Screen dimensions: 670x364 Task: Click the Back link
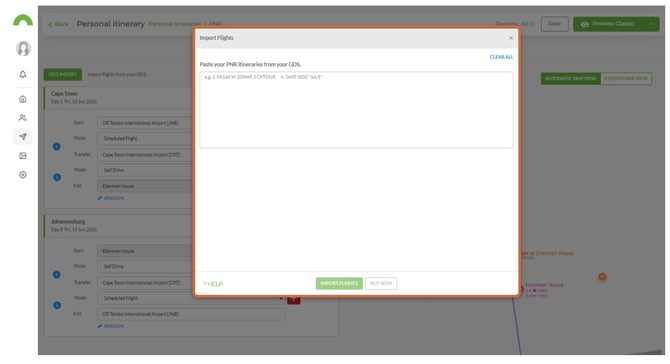[x=59, y=24]
